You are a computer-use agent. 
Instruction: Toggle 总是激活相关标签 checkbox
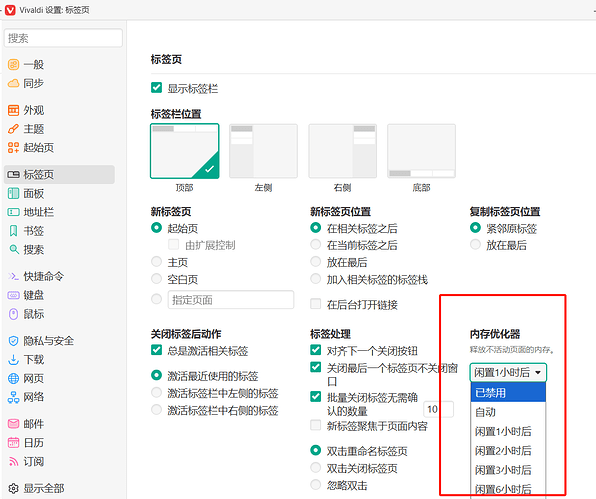click(156, 350)
